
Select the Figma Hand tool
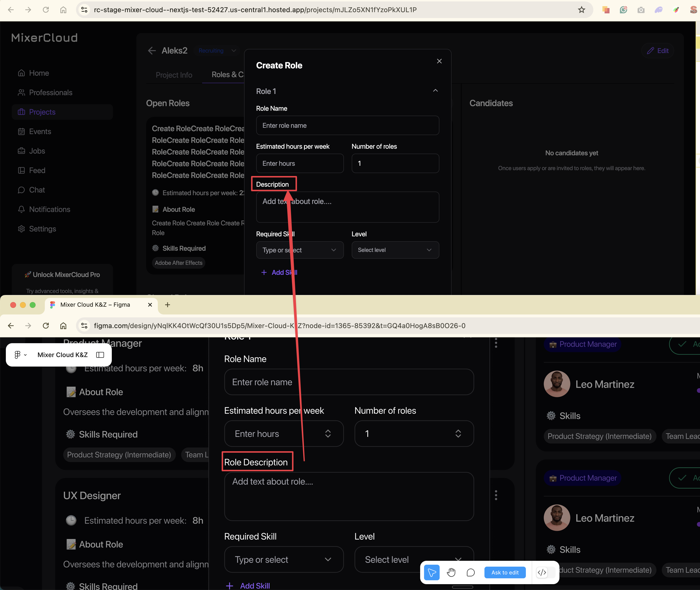[x=451, y=572]
